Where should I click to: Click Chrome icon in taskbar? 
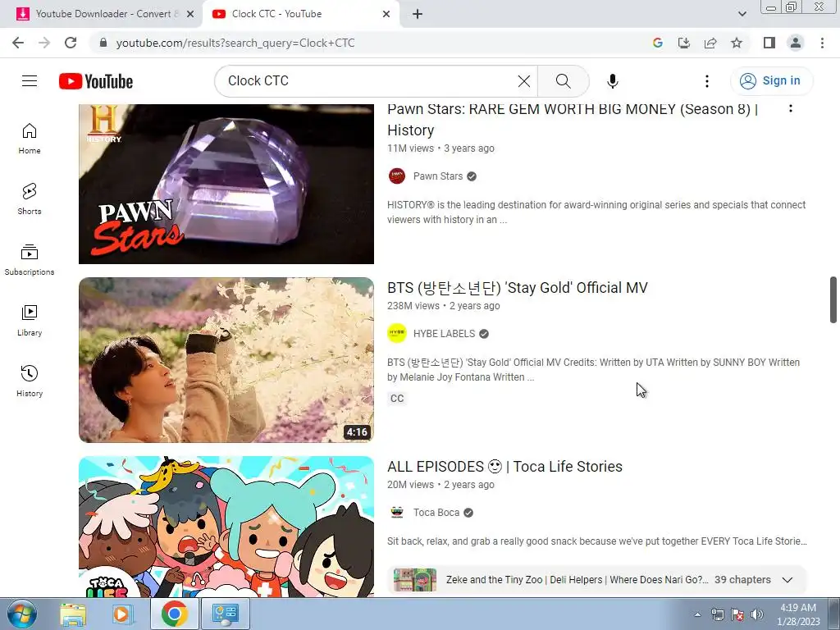174,614
